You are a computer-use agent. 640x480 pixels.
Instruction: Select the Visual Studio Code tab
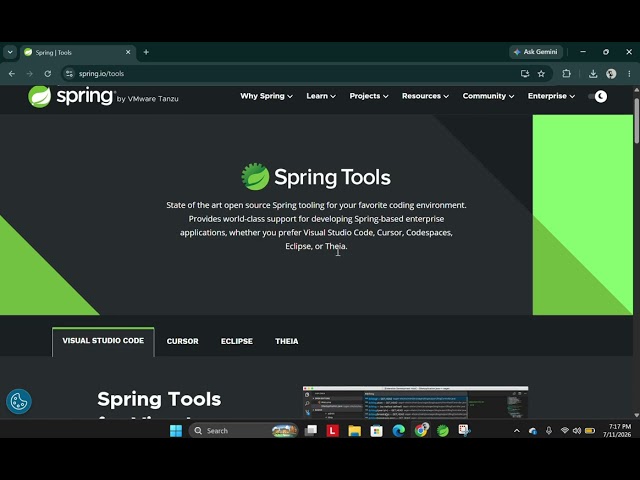[103, 341]
